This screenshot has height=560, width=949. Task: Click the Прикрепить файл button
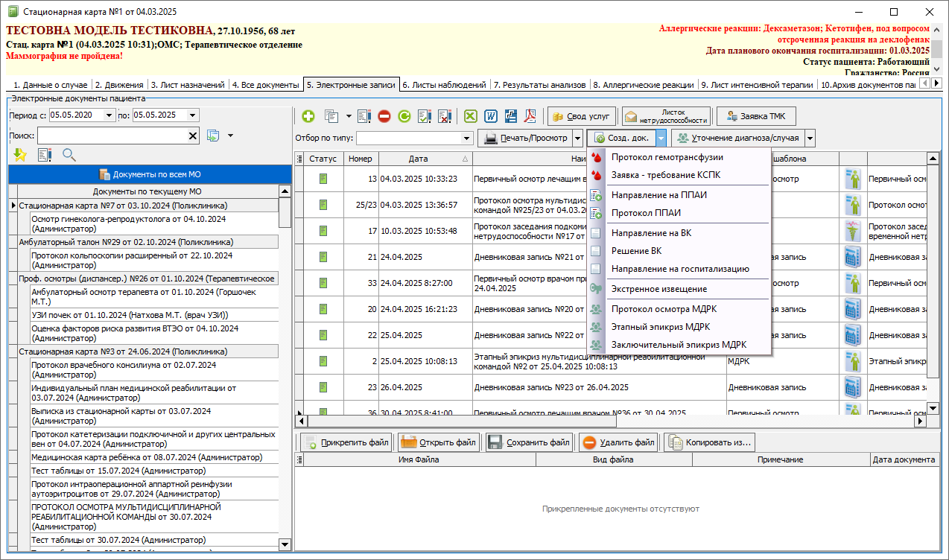[347, 442]
